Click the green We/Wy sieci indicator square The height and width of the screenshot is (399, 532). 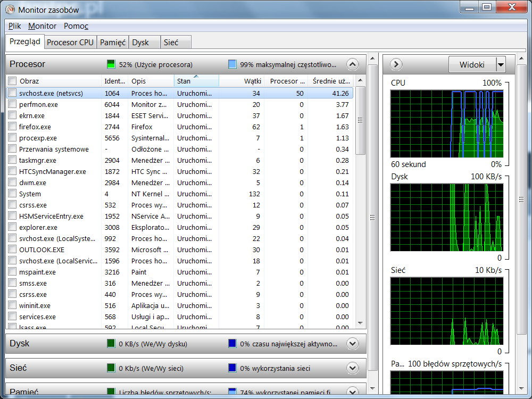pyautogui.click(x=111, y=368)
